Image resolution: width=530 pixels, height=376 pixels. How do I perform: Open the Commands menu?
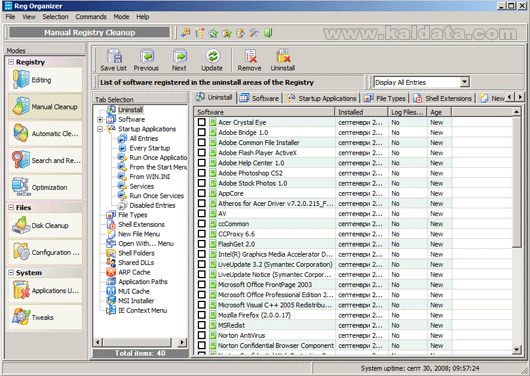pos(91,17)
